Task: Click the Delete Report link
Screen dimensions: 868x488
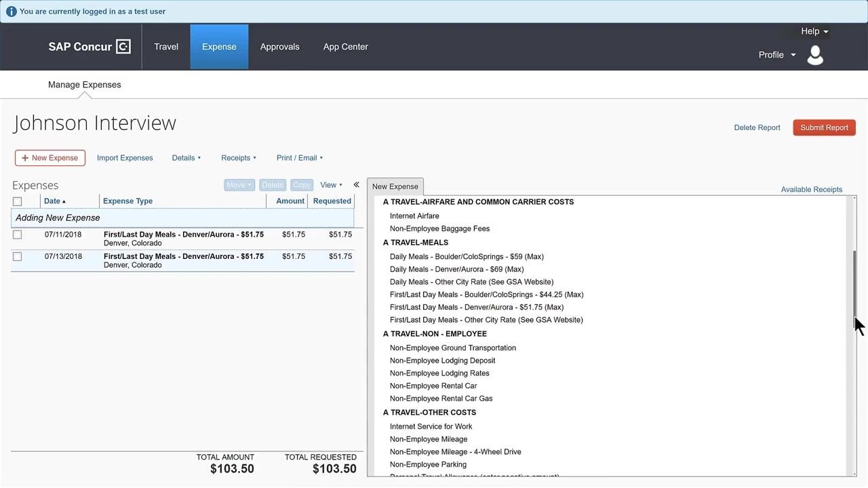Action: tap(757, 127)
